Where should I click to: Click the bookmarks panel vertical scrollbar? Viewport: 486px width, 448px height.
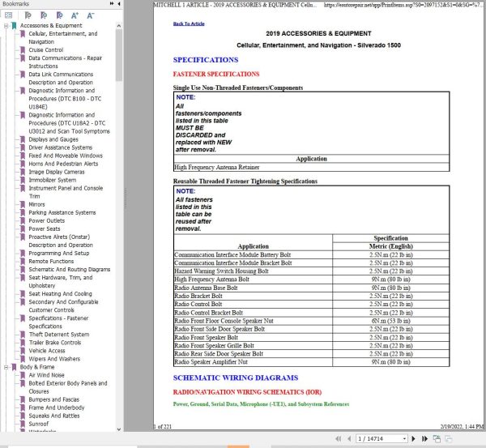click(x=119, y=56)
